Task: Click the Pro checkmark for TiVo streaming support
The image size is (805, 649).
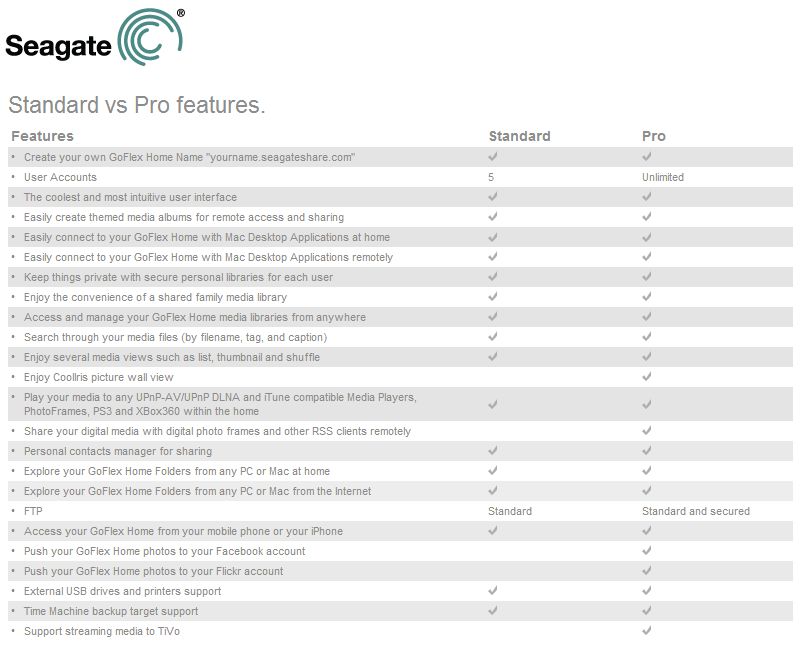Action: [647, 631]
